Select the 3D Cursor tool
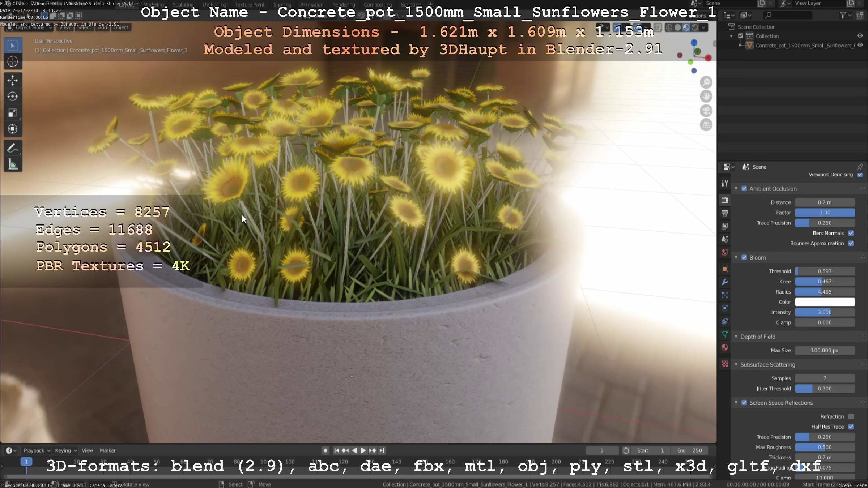Viewport: 868px width, 488px height. 13,61
